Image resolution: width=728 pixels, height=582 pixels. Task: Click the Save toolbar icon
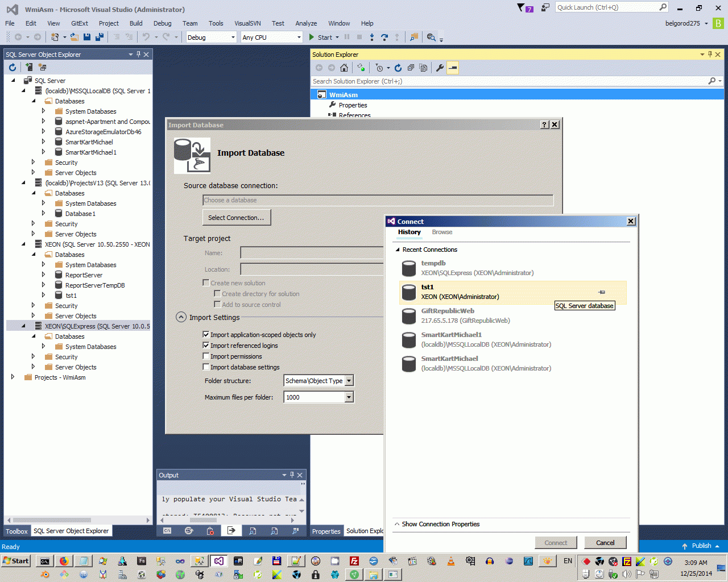[x=87, y=37]
